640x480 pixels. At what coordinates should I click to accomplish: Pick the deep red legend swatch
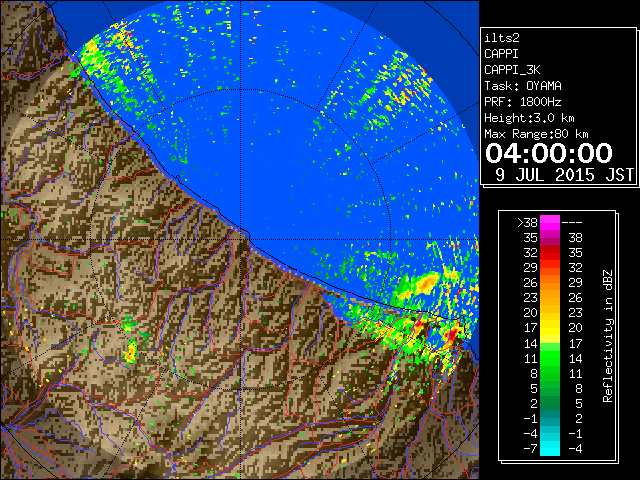[550, 249]
